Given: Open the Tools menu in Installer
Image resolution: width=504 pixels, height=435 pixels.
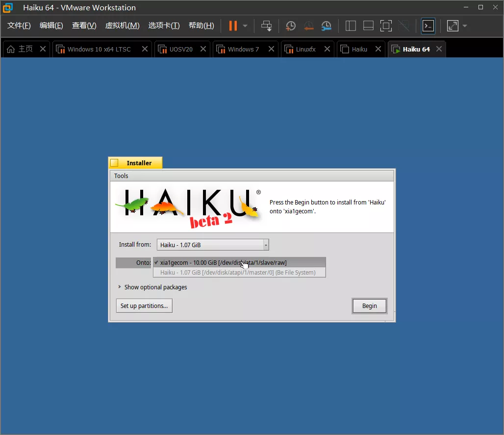Looking at the screenshot, I should tap(121, 176).
